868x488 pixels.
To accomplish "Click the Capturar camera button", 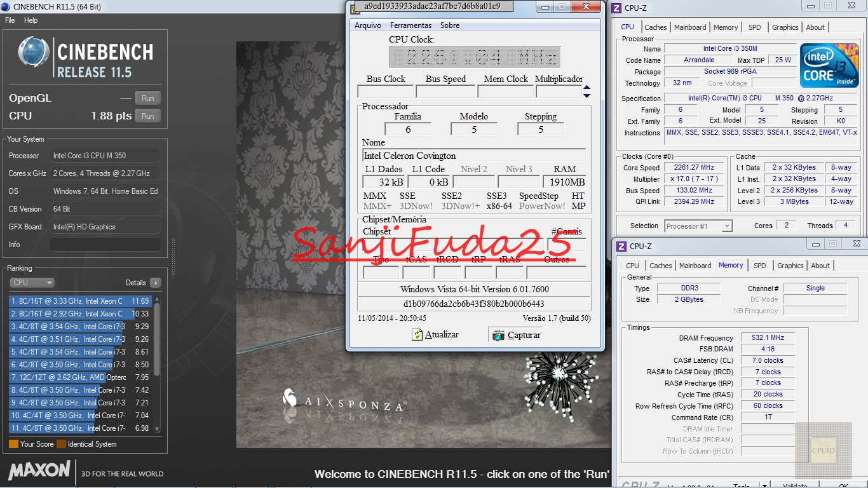I will pos(516,335).
